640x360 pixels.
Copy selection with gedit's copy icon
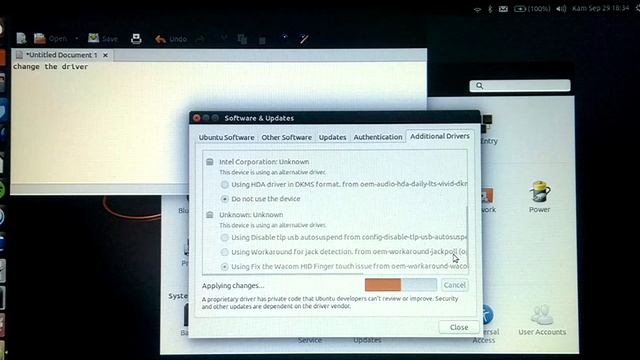pyautogui.click(x=242, y=39)
